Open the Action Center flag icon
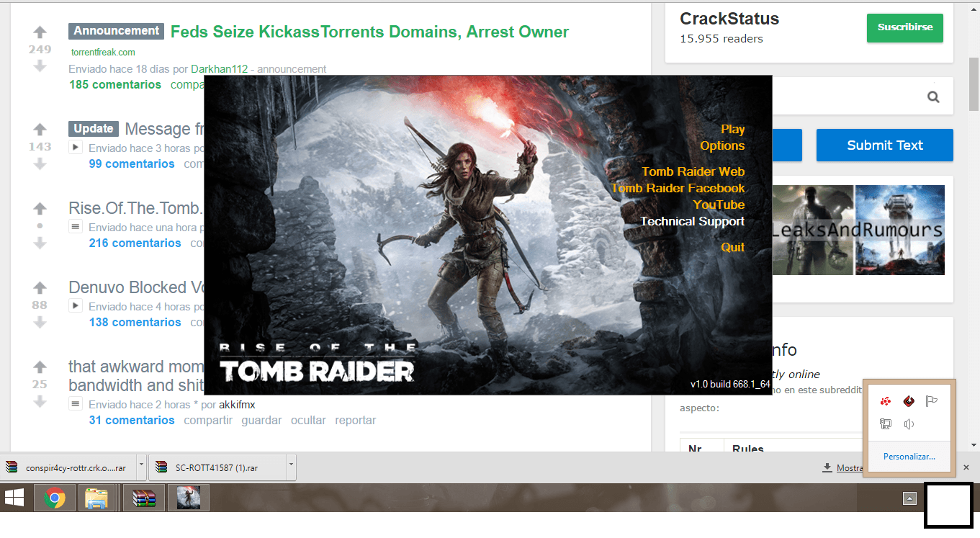Image resolution: width=980 pixels, height=538 pixels. (x=931, y=401)
